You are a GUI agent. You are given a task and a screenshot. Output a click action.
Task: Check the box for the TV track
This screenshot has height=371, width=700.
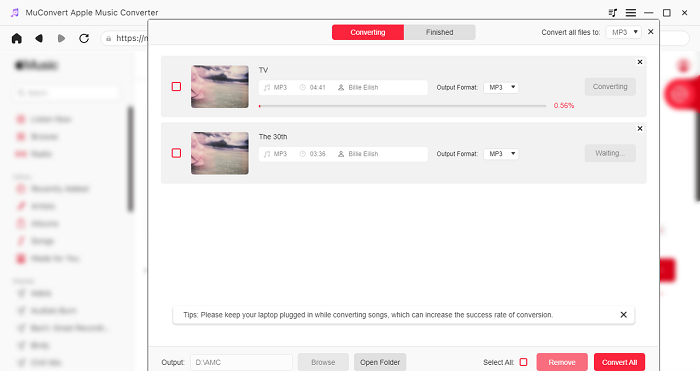point(176,87)
